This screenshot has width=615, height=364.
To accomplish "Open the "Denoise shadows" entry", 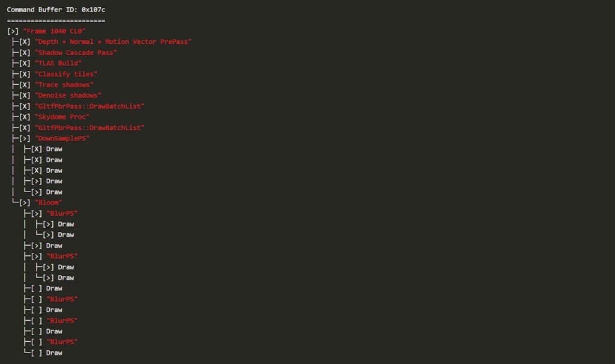I will click(x=68, y=96).
